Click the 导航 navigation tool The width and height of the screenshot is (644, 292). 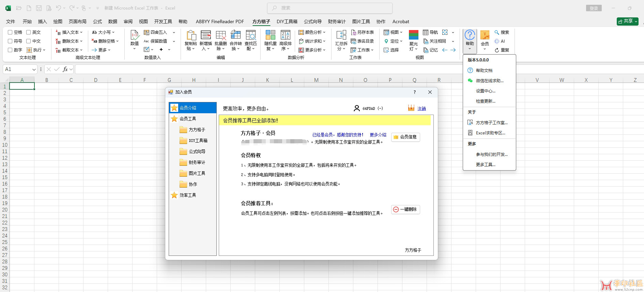pos(430,32)
